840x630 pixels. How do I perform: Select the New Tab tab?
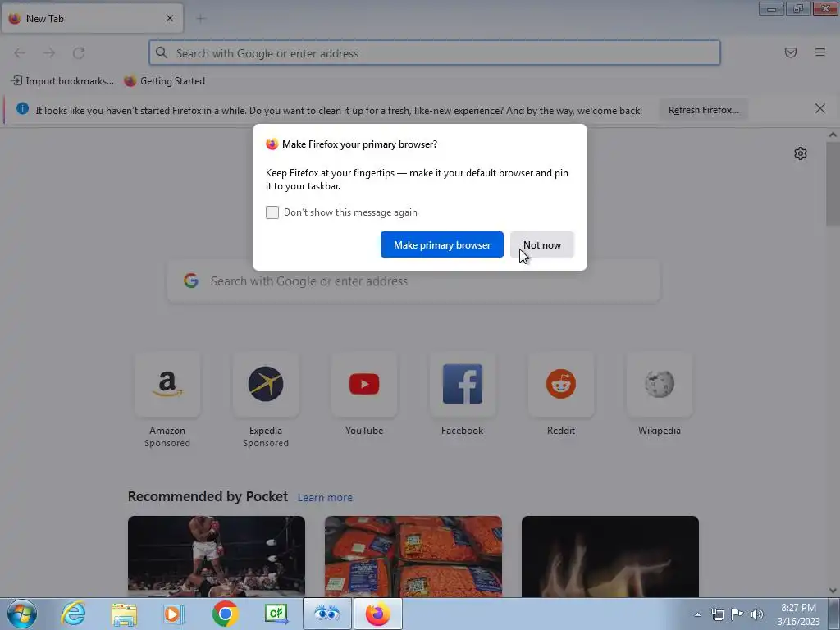[x=92, y=18]
